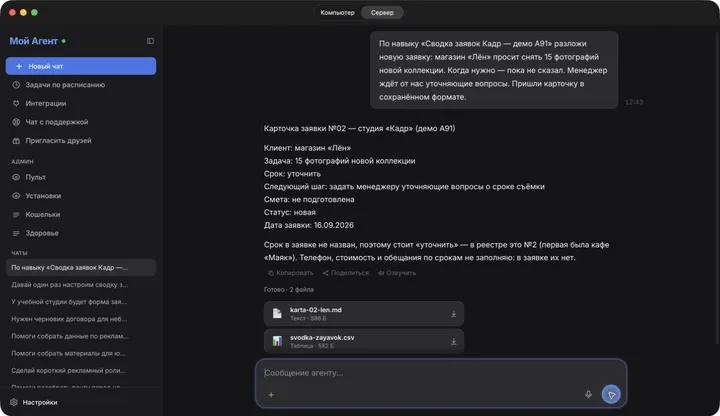Viewport: 720px width, 416px height.
Task: Open chat Сделай короткий рекламный роли
Action: 81,370
